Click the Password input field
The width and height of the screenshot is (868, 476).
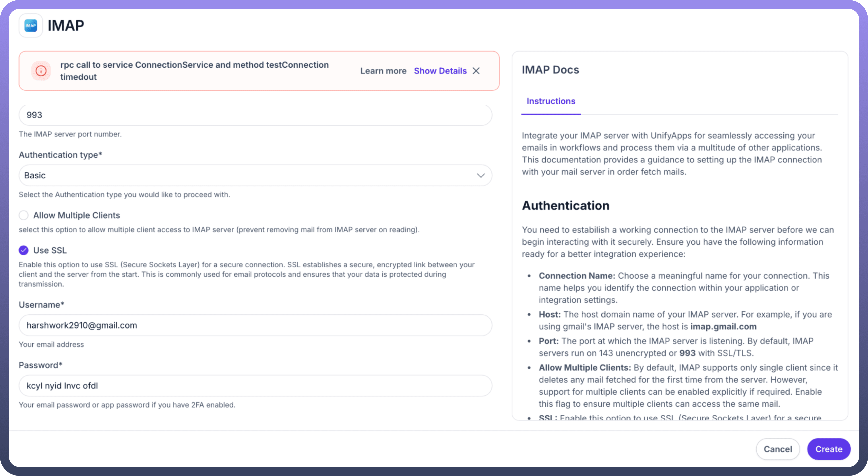pyautogui.click(x=255, y=386)
